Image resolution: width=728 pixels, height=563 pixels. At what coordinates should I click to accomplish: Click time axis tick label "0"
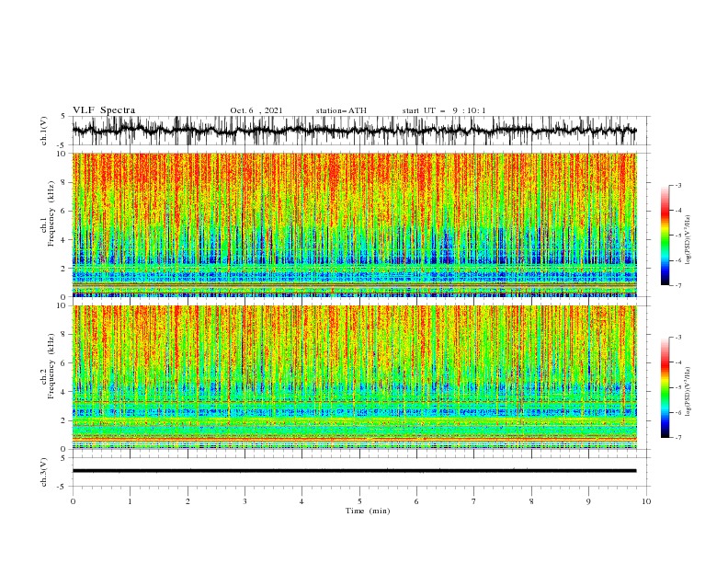[x=73, y=501]
